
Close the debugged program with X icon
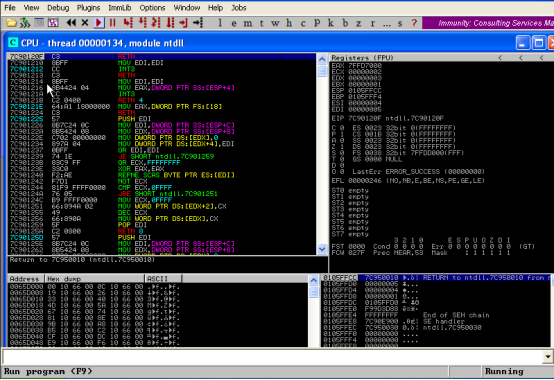click(x=85, y=23)
